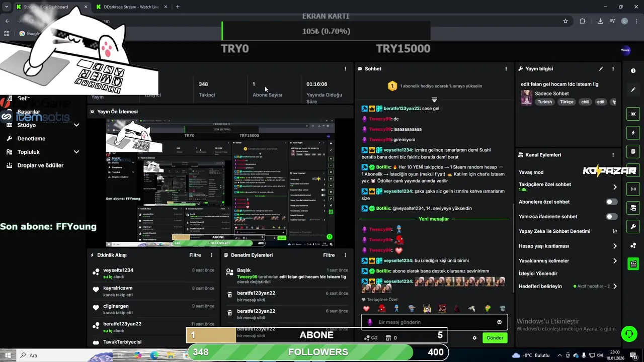Open browser downloads icon
This screenshot has height=362, width=644.
[600, 21]
